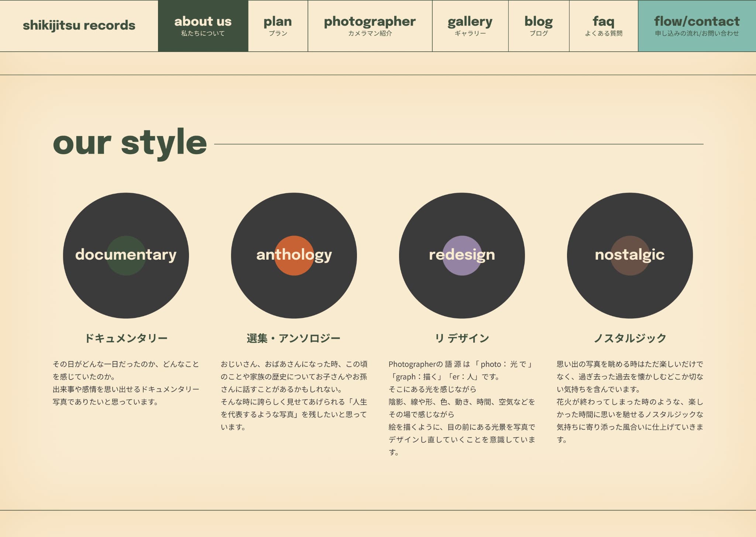Click the anthology vinyl record graphic
The height and width of the screenshot is (537, 756).
(x=294, y=255)
